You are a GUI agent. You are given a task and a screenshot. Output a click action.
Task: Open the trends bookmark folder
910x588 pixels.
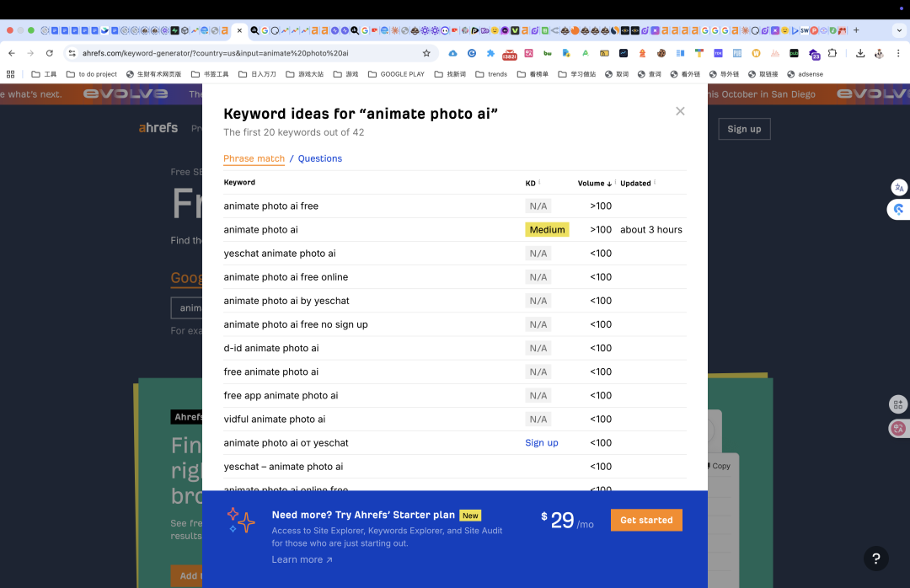coord(491,74)
